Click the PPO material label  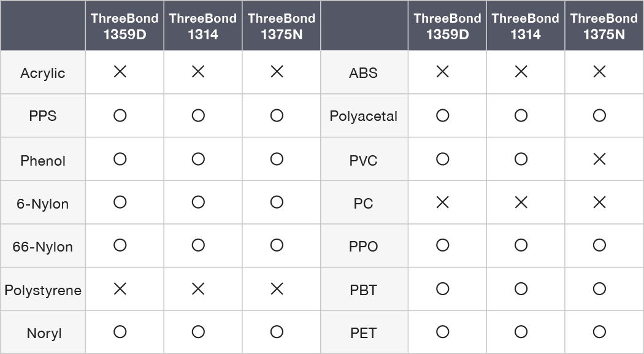click(x=364, y=247)
